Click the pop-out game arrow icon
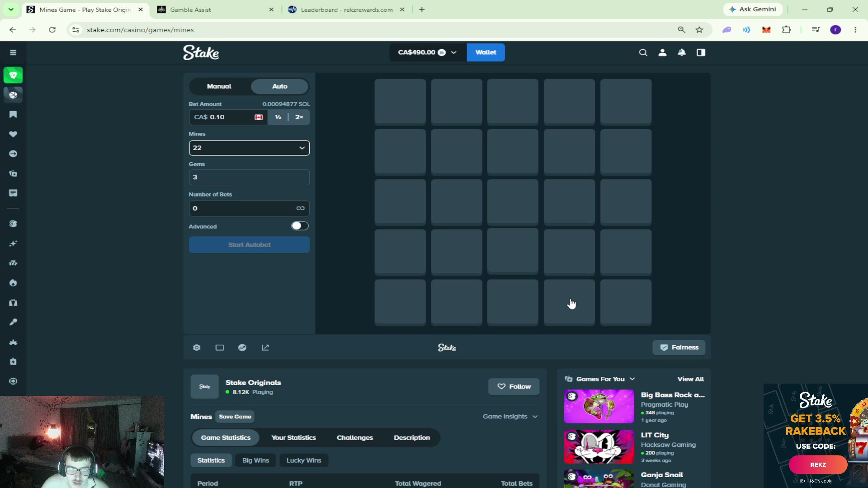The image size is (868, 488). tap(265, 347)
